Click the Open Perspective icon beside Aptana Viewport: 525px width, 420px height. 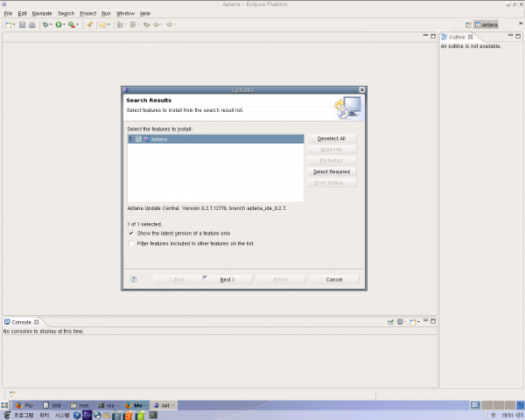coord(468,25)
